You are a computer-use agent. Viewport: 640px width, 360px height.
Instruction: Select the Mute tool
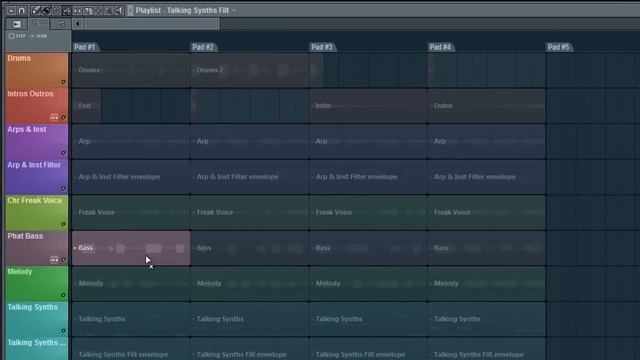[x=67, y=11]
